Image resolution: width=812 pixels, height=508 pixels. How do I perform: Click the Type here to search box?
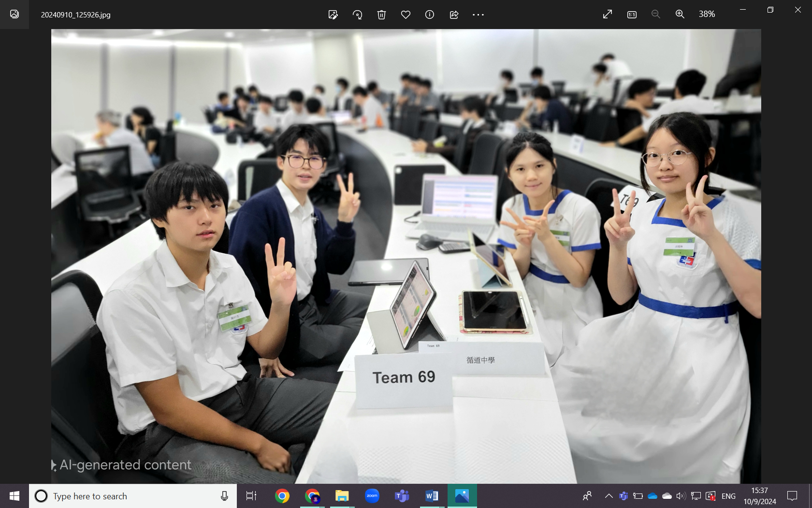[x=133, y=496]
